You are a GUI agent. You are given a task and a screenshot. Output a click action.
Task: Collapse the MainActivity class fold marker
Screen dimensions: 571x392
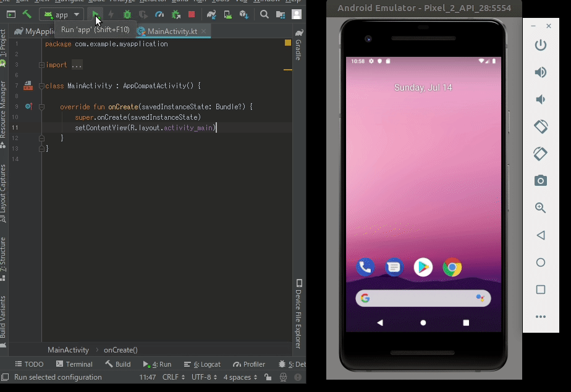41,86
